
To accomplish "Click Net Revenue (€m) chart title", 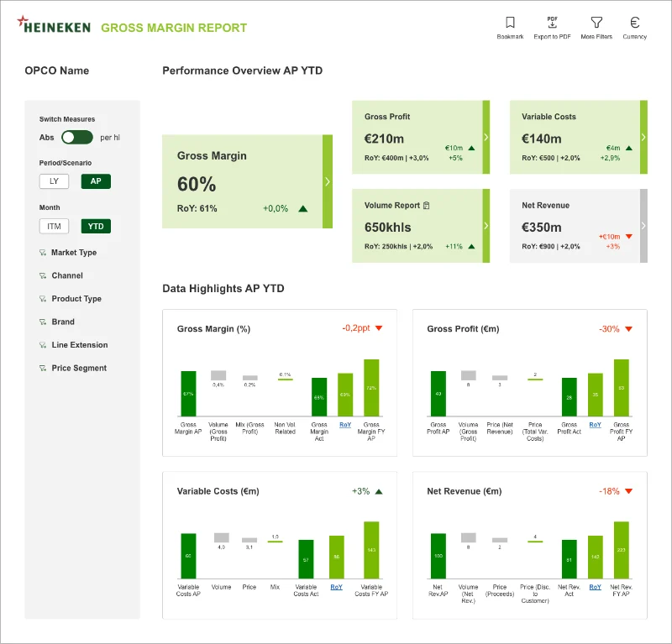I will tap(465, 491).
